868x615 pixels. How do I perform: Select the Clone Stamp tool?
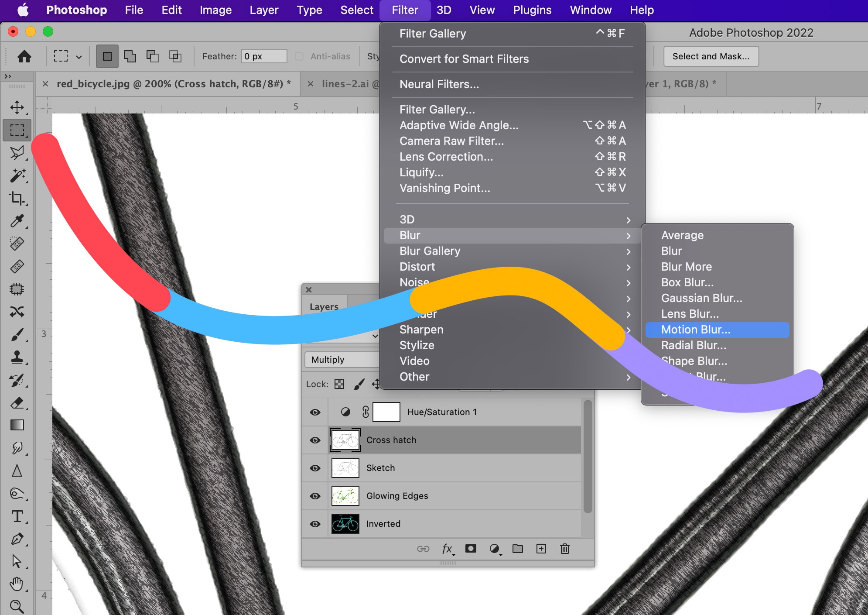tap(17, 357)
